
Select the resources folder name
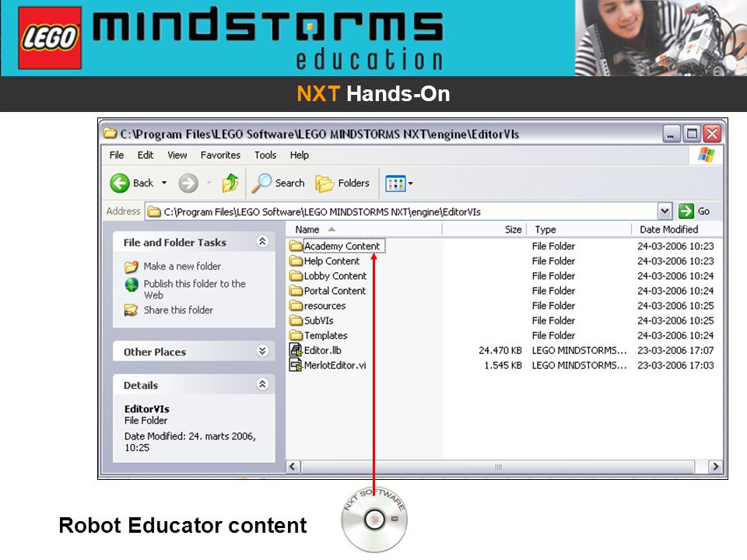324,306
